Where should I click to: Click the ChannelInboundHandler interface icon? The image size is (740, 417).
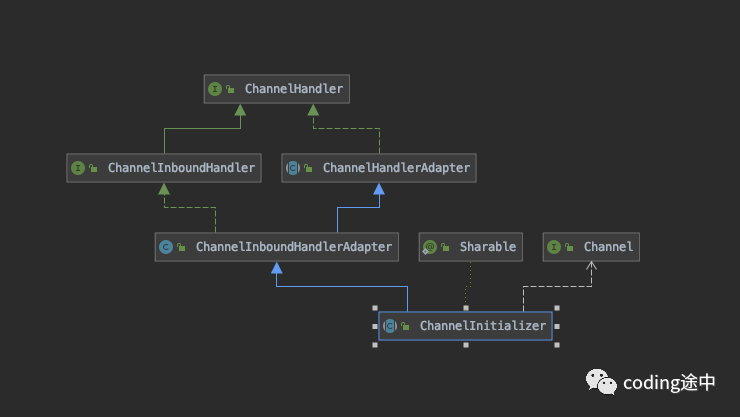pyautogui.click(x=78, y=167)
